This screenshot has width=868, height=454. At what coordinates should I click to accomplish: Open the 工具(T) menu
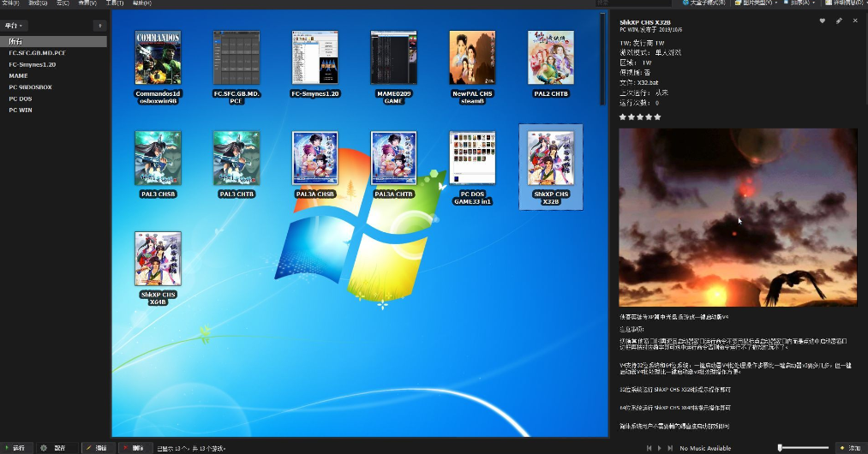click(x=115, y=3)
